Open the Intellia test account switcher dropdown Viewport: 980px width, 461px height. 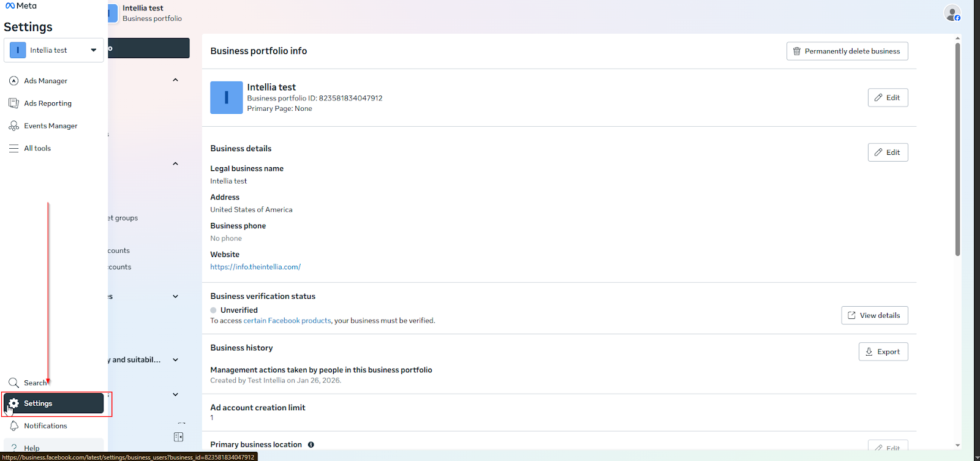click(x=54, y=50)
